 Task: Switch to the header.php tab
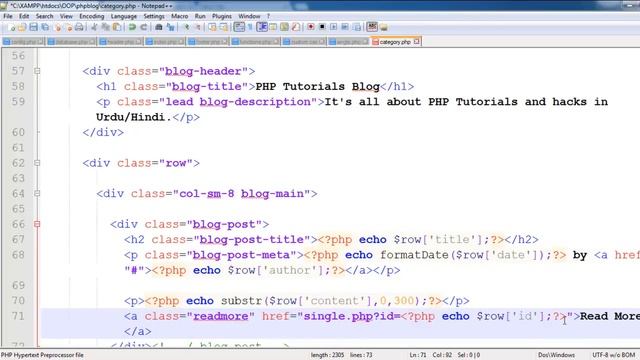click(x=120, y=42)
